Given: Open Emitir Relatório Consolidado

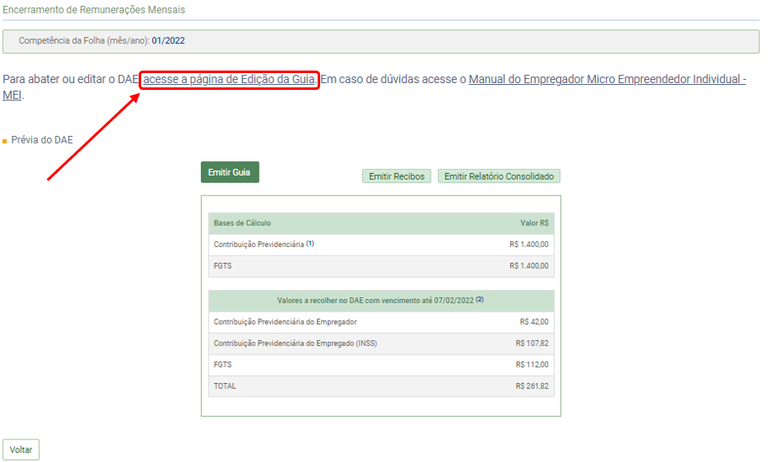Looking at the screenshot, I should 498,176.
